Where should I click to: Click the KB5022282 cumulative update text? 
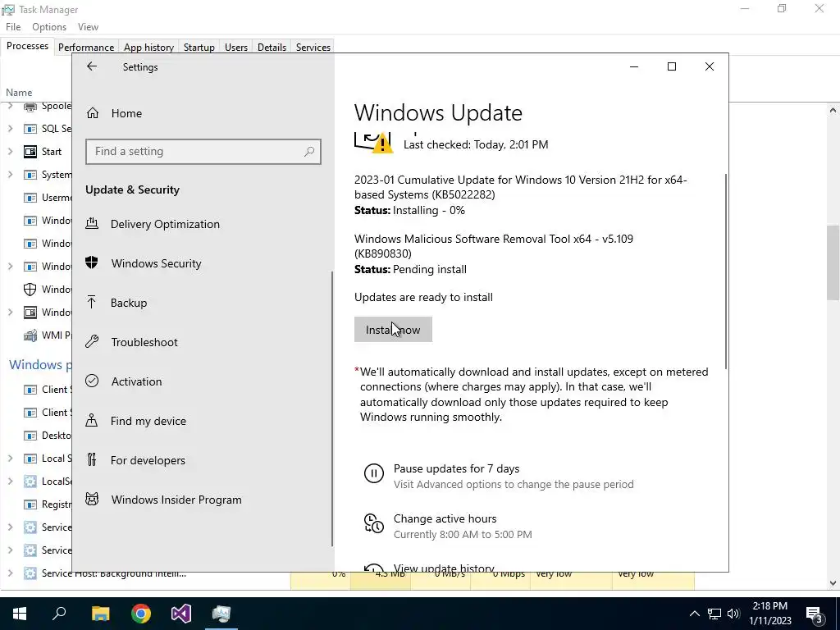[x=520, y=187]
